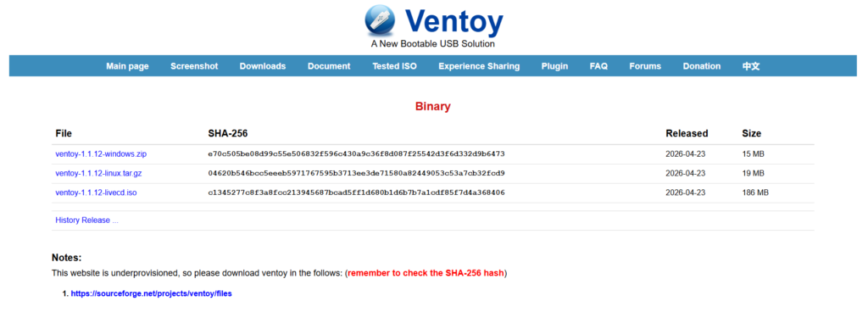Viewport: 868px width, 318px height.
Task: Open Experience Sharing page
Action: pos(479,66)
